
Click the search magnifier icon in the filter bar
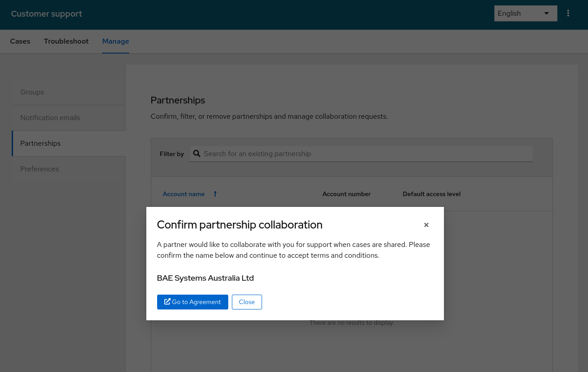[x=197, y=154]
